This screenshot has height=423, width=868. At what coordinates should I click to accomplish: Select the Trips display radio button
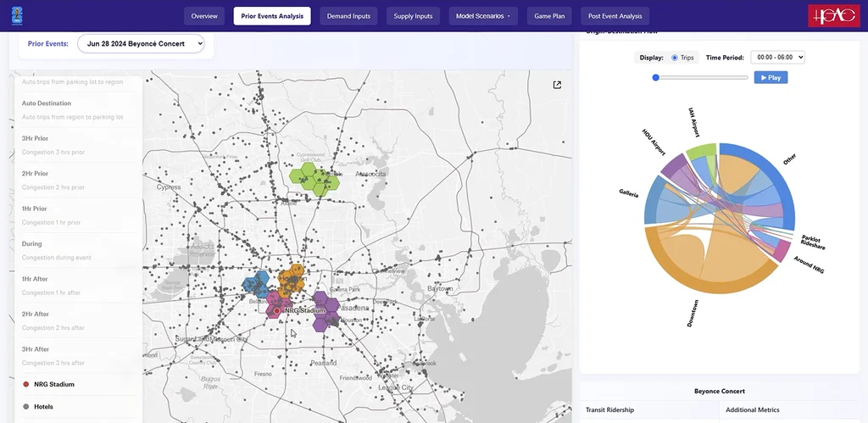[x=674, y=58]
